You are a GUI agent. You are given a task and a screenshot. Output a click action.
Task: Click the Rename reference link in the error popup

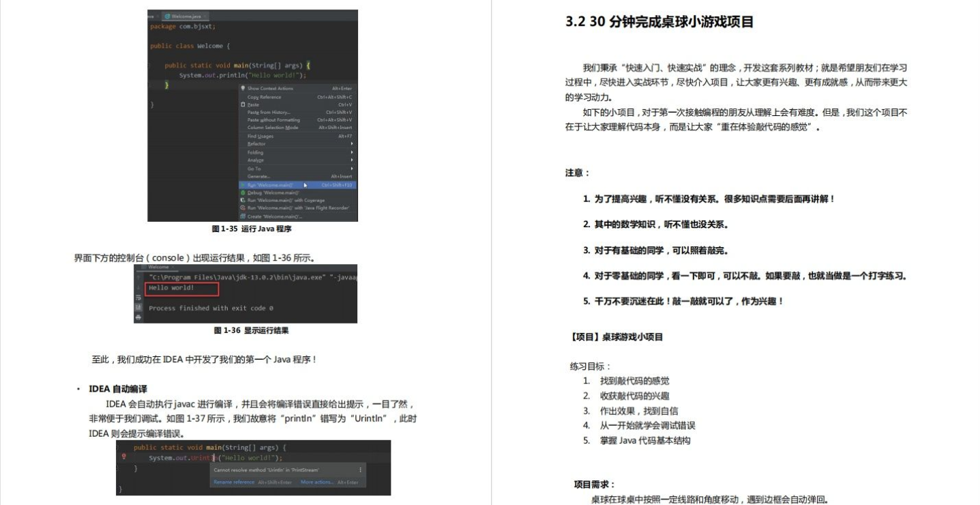coord(234,481)
